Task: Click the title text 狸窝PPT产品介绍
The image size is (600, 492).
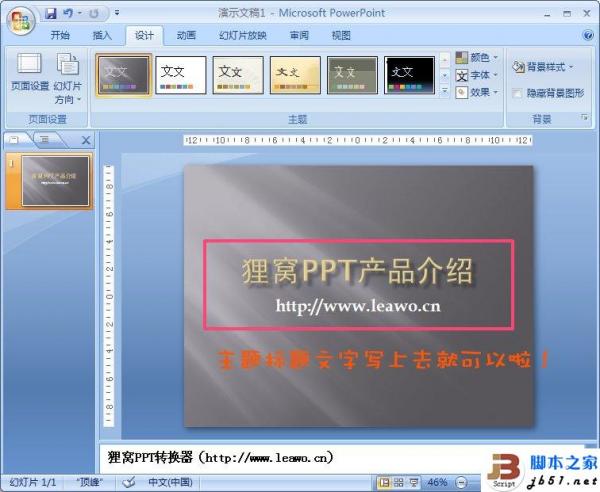Action: [x=358, y=271]
